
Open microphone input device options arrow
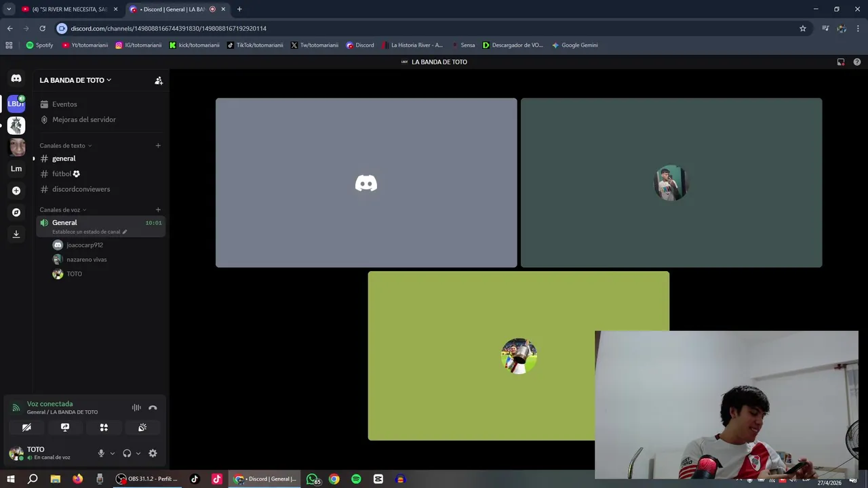pyautogui.click(x=113, y=453)
